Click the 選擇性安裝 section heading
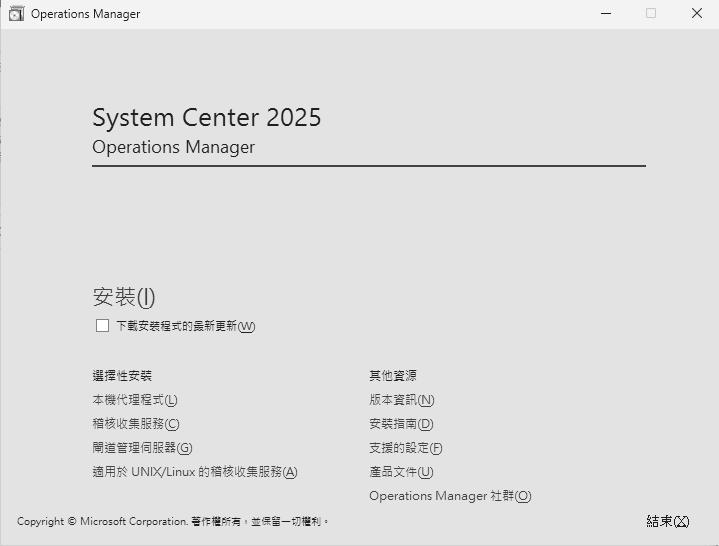Viewport: 719px width, 546px height. pyautogui.click(x=122, y=376)
